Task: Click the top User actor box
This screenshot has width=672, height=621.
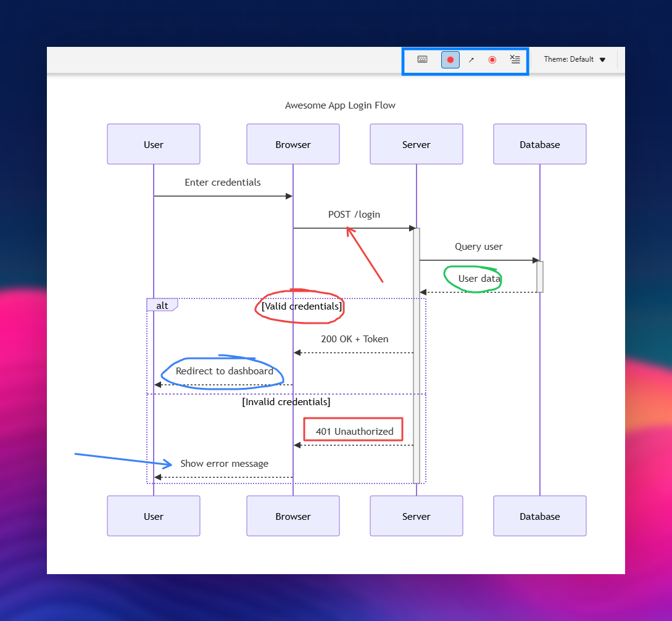Action: tap(154, 144)
